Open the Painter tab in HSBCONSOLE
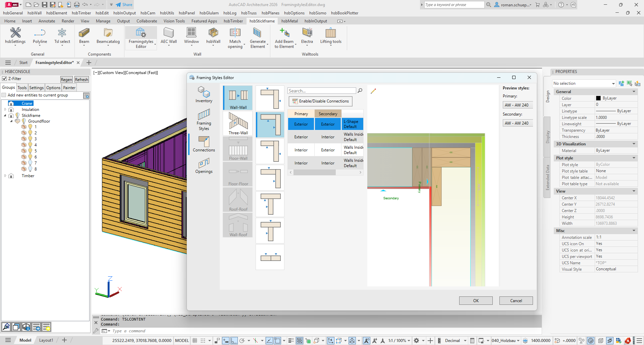 click(69, 88)
